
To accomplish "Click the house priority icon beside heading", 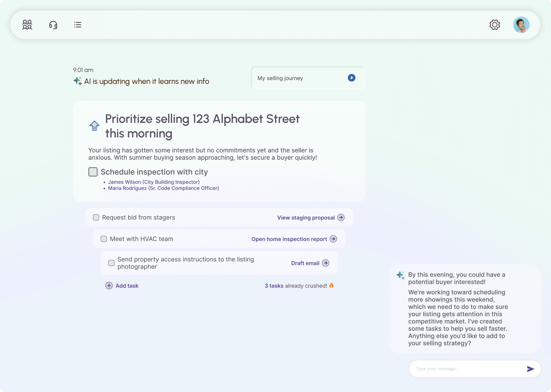I will tap(94, 126).
